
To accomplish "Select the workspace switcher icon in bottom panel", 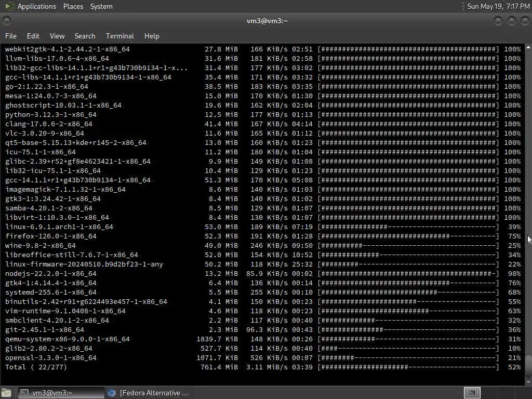I will tap(472, 393).
